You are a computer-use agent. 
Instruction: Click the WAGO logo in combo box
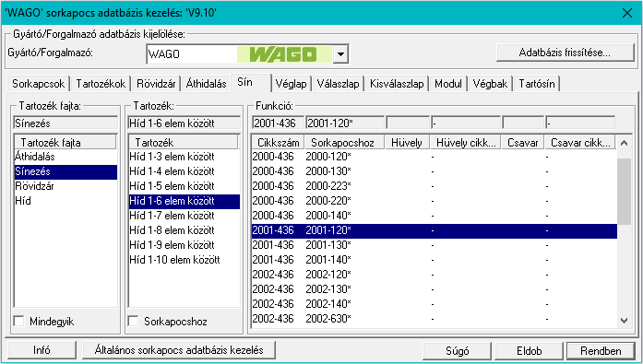(x=284, y=54)
